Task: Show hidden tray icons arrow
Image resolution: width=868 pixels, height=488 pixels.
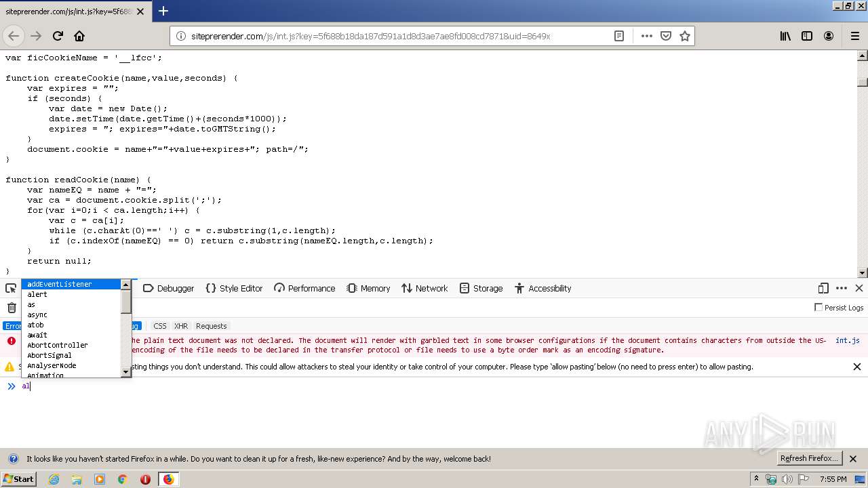Action: pyautogui.click(x=757, y=479)
